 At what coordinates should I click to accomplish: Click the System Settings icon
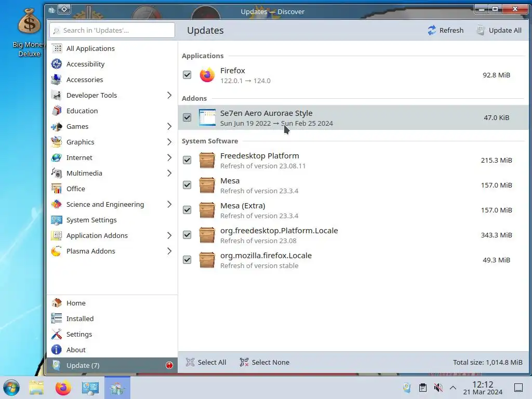click(x=57, y=220)
